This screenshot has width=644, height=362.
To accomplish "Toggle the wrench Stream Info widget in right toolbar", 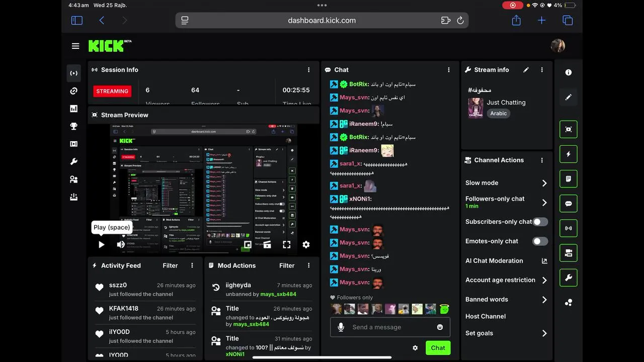I will pos(569,278).
